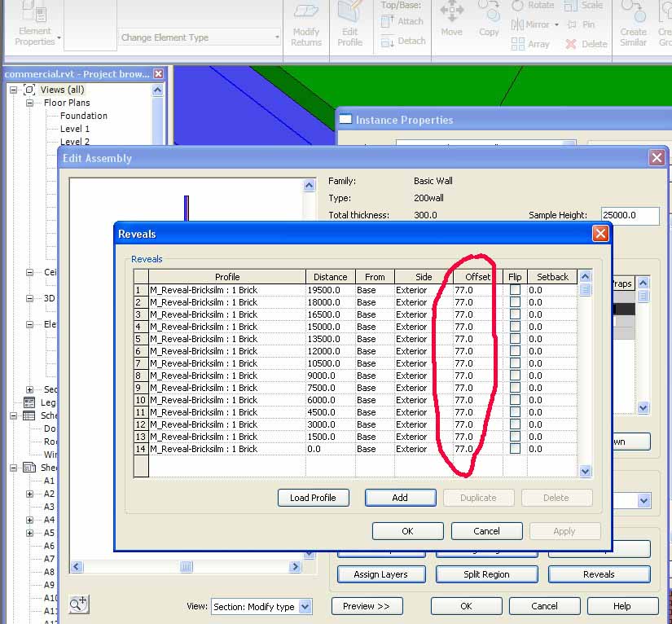Check Flip checkbox for reveal row 14

click(x=515, y=449)
